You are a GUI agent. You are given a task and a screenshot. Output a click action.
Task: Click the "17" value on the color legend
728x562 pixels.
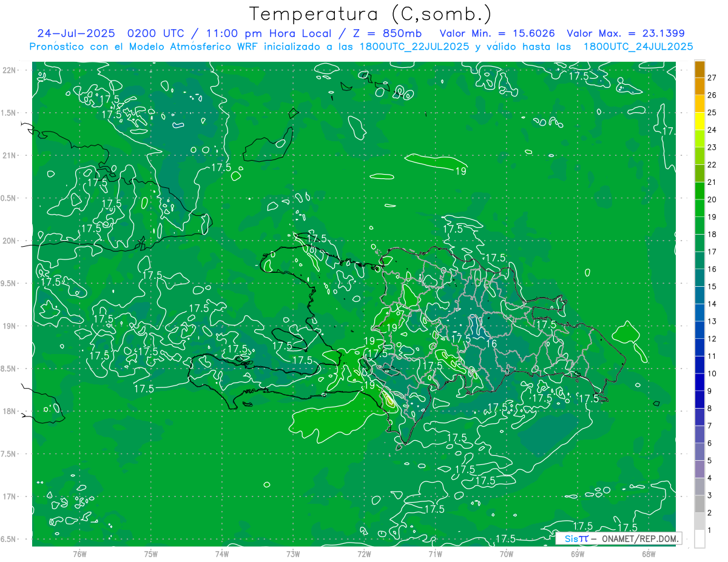pos(712,252)
